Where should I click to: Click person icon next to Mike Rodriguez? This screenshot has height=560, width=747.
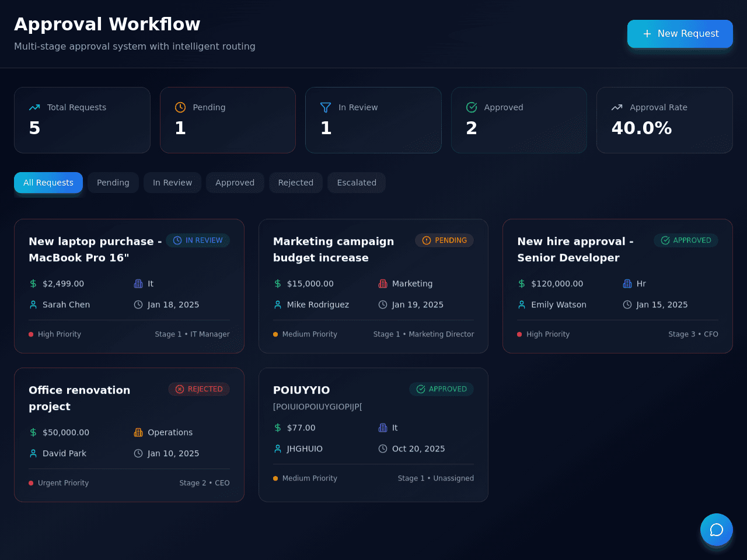point(278,304)
